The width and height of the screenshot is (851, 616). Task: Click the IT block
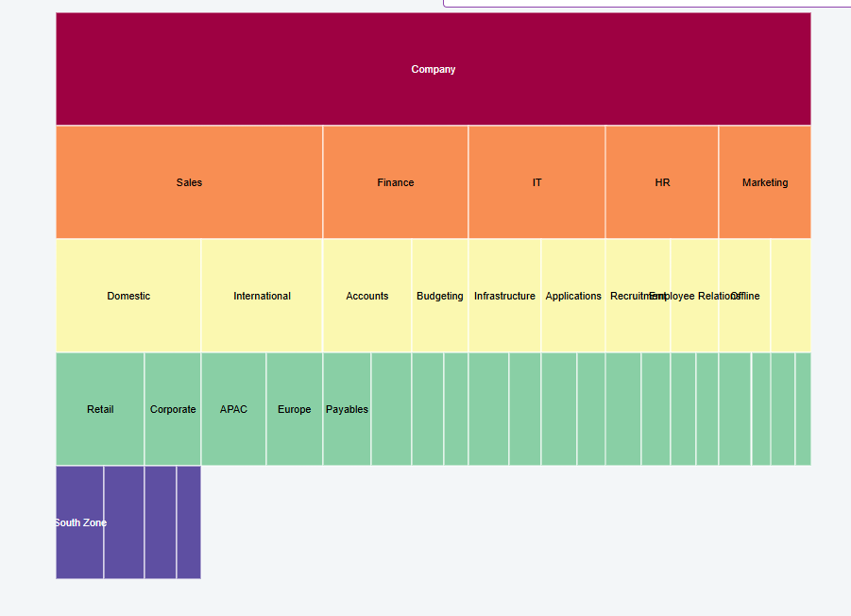536,182
